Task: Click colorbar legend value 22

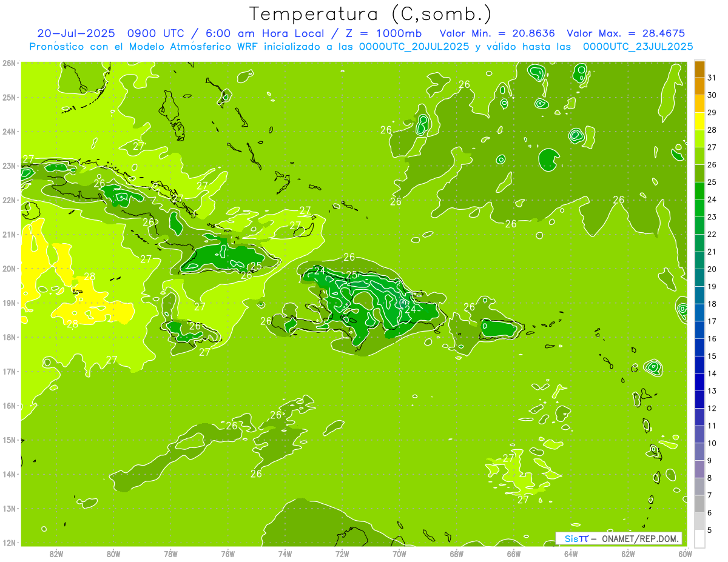Action: click(x=712, y=234)
